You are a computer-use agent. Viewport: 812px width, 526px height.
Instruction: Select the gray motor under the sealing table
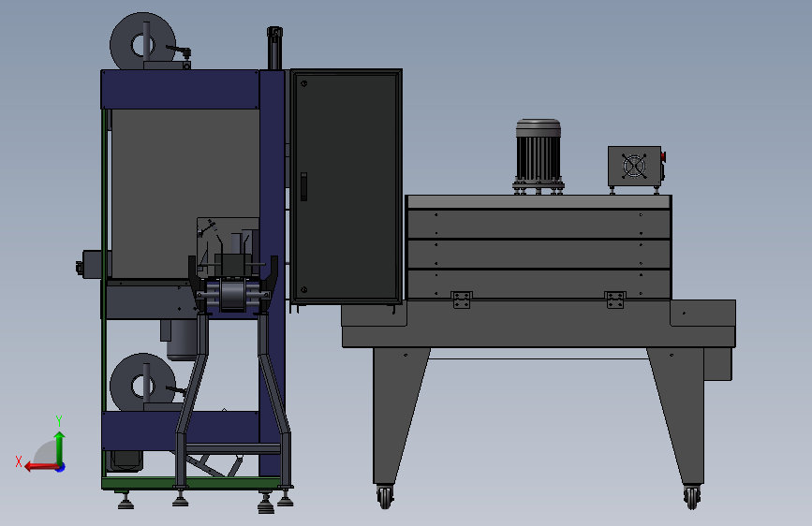(x=183, y=340)
